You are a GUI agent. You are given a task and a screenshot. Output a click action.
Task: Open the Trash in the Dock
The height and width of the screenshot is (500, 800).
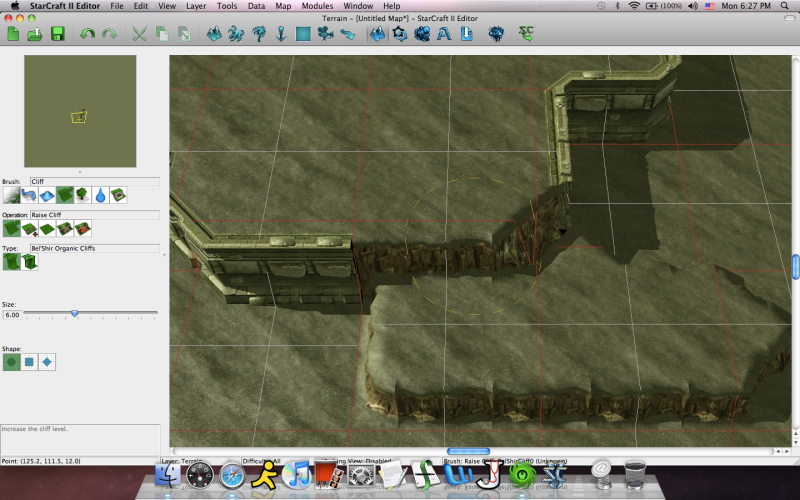[x=635, y=474]
